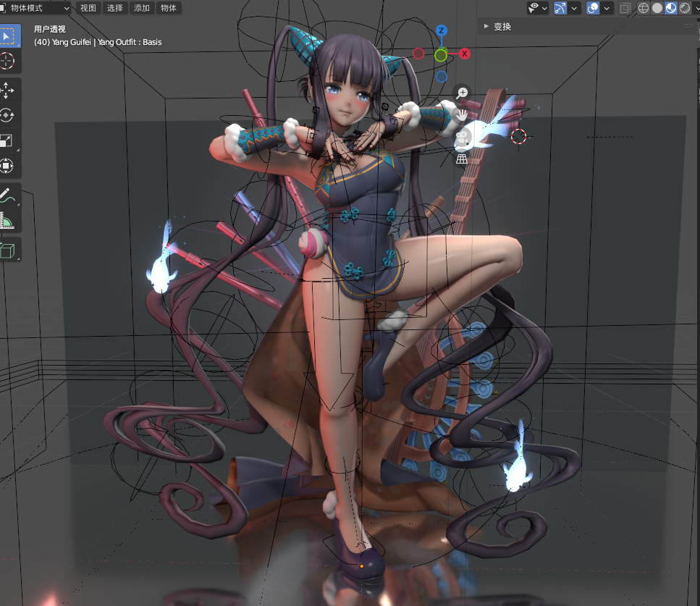The height and width of the screenshot is (606, 700).
Task: Collapse the 变换 sidebar panel
Action: point(486,25)
